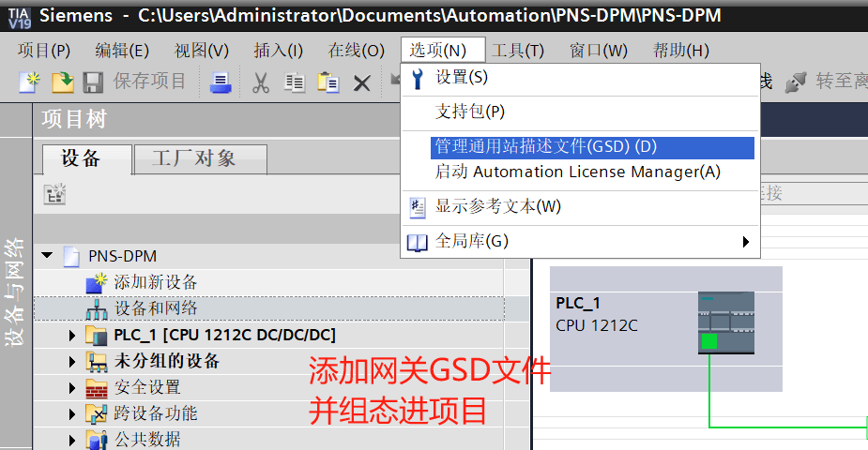Choose 管理通用站描述文件(GSD) (D)
The height and width of the screenshot is (450, 868).
(592, 147)
